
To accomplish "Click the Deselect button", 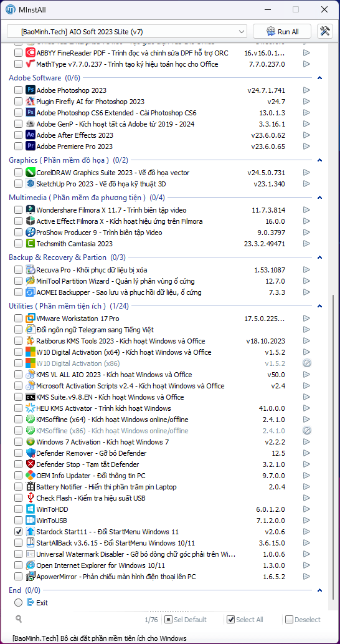I will [x=303, y=619].
